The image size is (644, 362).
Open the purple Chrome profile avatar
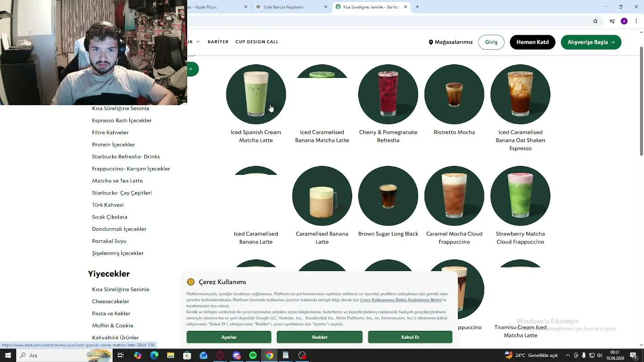click(x=624, y=21)
